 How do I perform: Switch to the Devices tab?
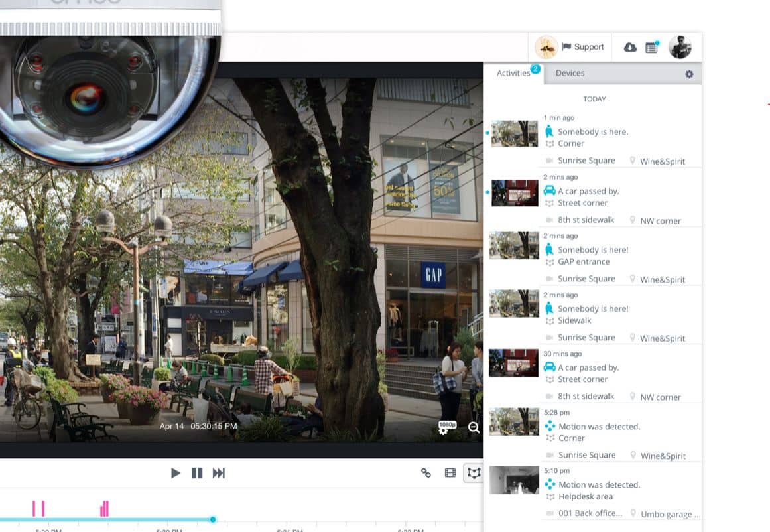click(x=570, y=73)
